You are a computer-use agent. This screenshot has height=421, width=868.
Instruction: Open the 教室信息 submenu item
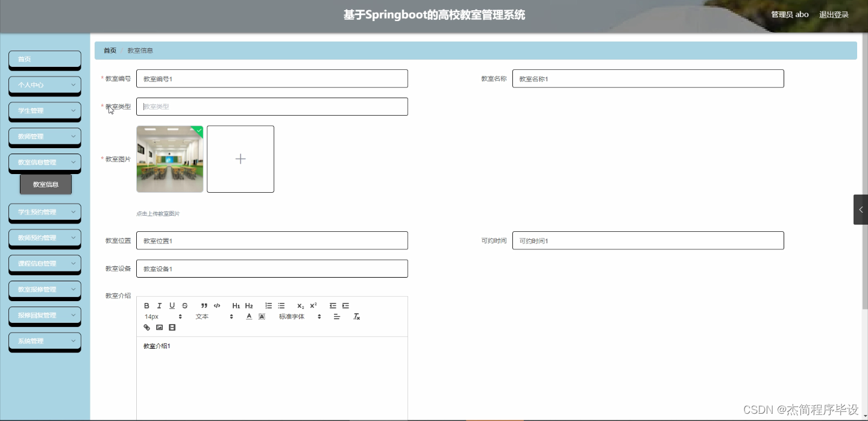(x=45, y=184)
